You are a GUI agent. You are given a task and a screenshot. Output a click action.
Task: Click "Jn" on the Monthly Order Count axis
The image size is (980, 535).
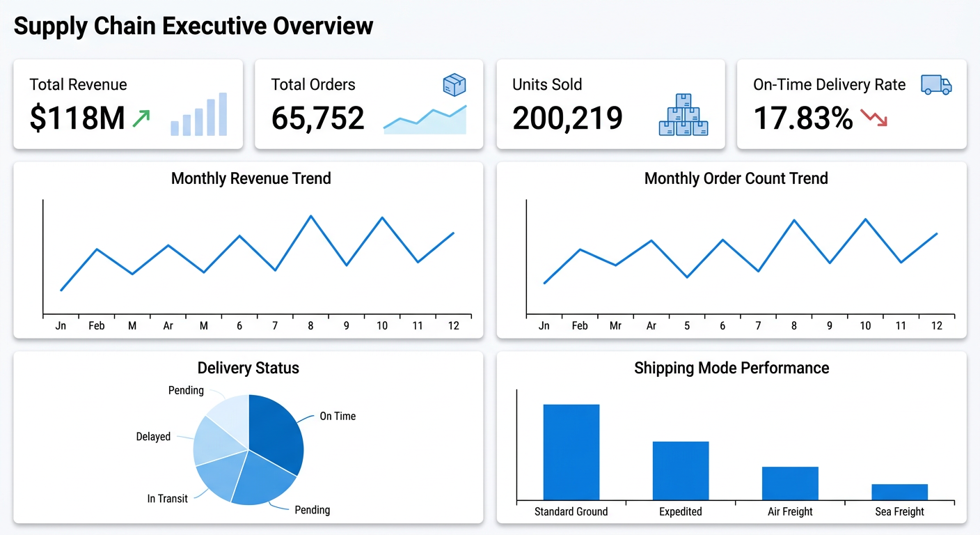pyautogui.click(x=544, y=325)
